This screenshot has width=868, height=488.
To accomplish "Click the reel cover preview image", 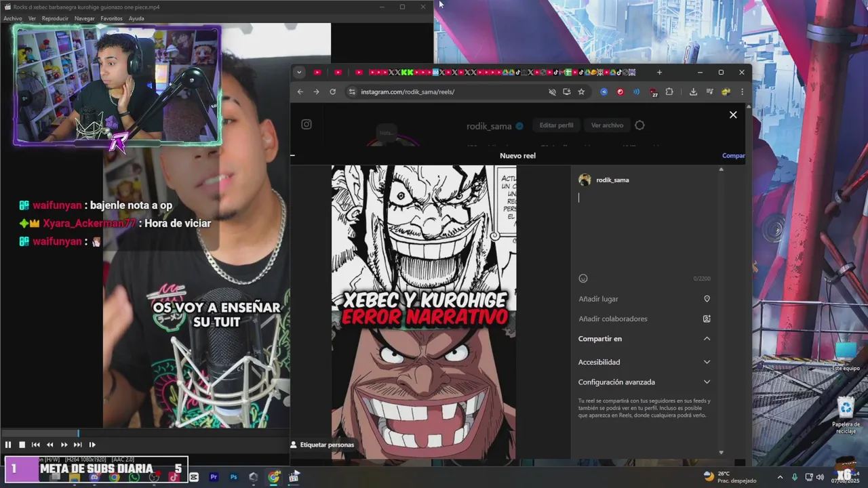I will coord(424,312).
